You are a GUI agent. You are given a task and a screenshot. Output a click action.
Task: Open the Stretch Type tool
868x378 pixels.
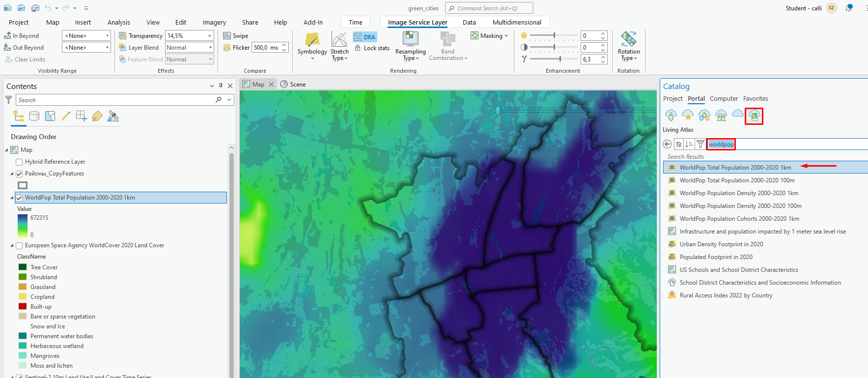(339, 47)
